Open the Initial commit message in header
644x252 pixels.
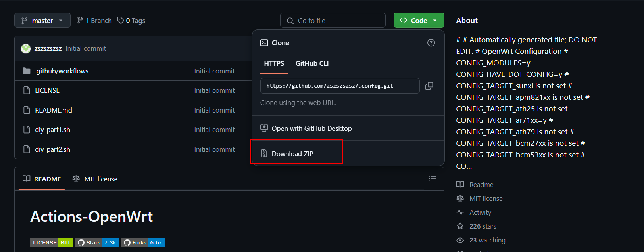point(86,48)
